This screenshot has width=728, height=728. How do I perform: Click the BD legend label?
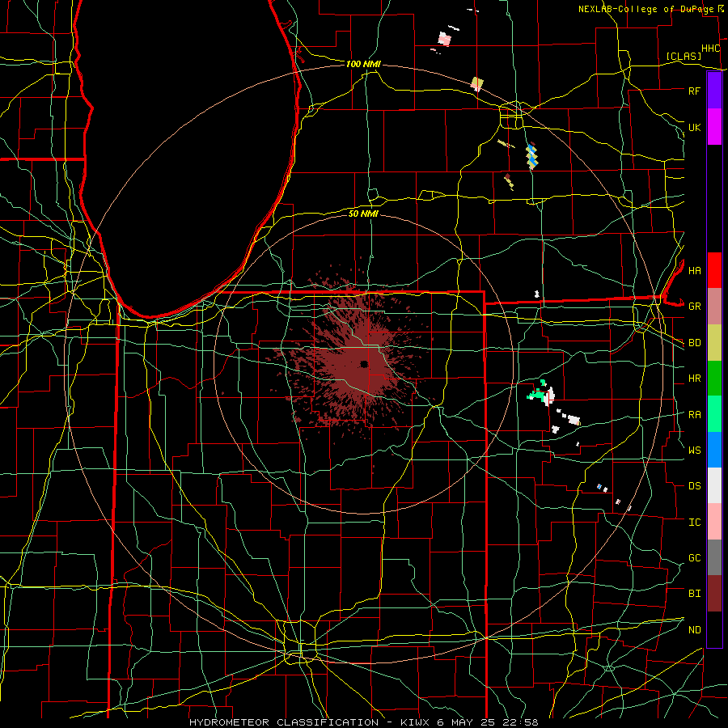tap(694, 343)
